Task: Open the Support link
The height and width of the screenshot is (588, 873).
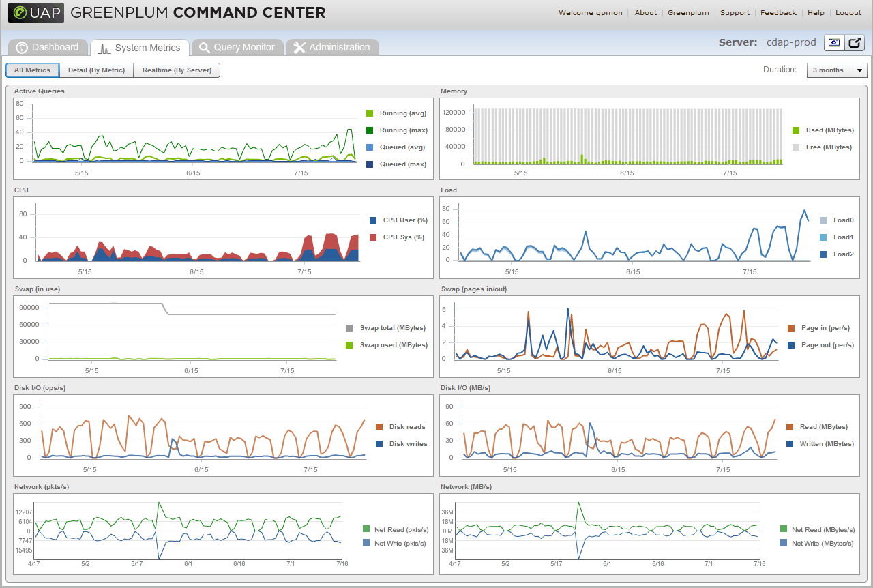Action: (x=735, y=12)
